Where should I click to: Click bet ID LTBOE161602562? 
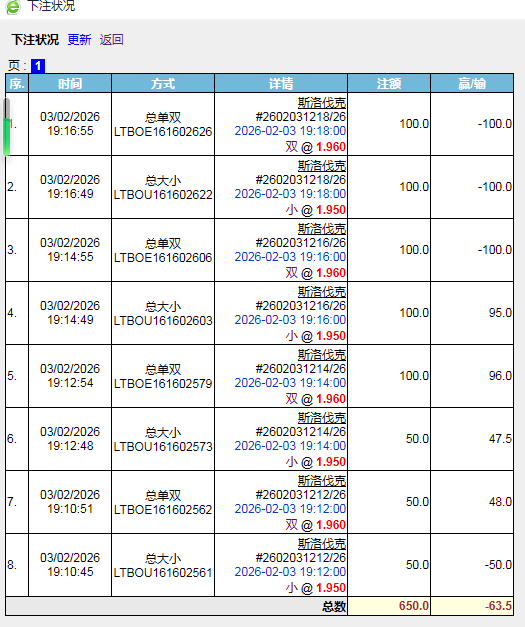click(163, 509)
